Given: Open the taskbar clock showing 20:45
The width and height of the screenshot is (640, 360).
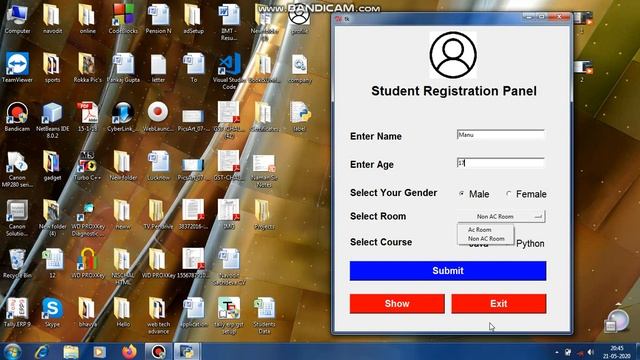Looking at the screenshot, I should pyautogui.click(x=617, y=352).
